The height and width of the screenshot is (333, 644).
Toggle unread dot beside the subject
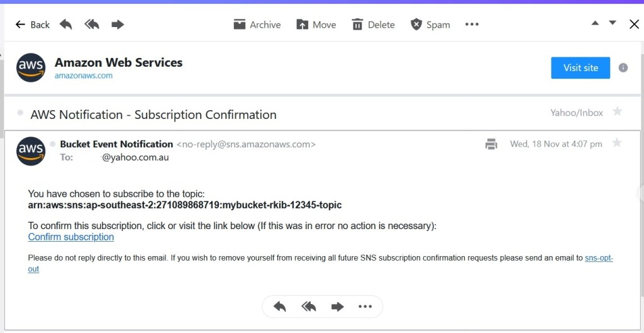(x=20, y=113)
